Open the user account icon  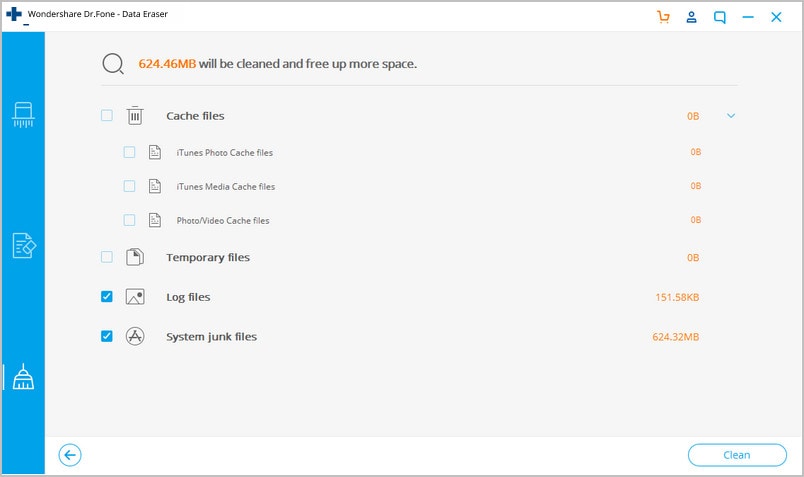(x=691, y=17)
